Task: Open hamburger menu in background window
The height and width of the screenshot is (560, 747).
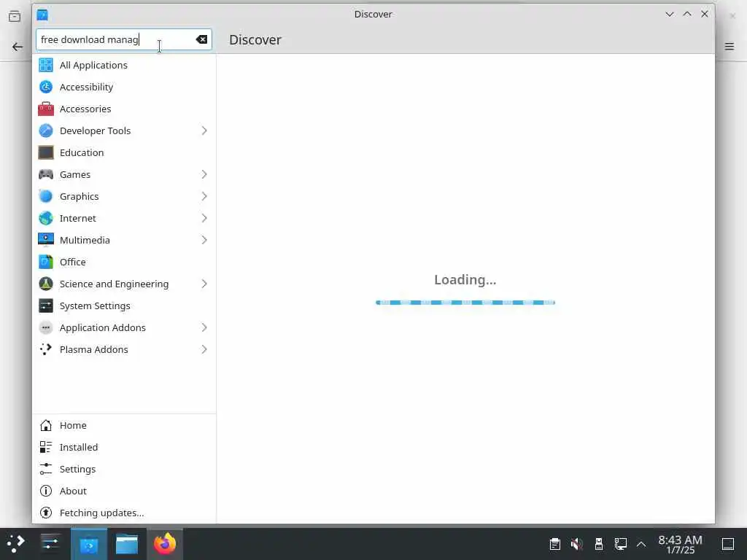Action: 729,46
